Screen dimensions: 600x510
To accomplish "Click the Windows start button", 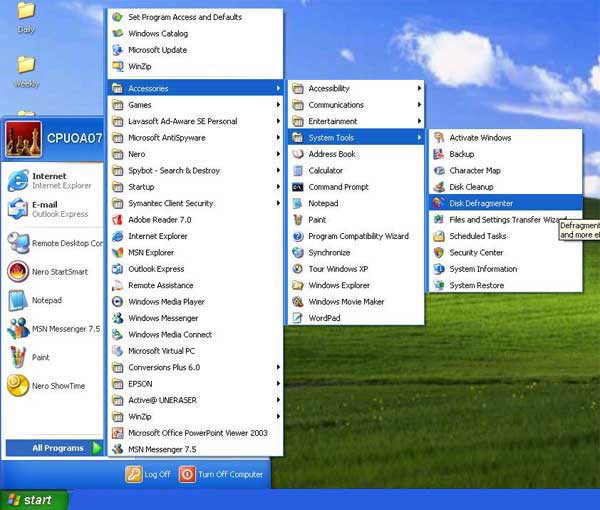I will tap(34, 499).
